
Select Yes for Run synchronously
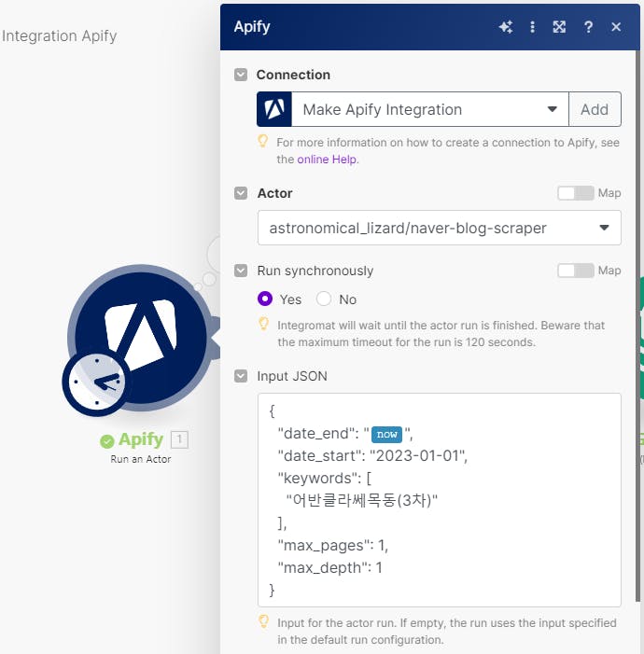pos(265,299)
